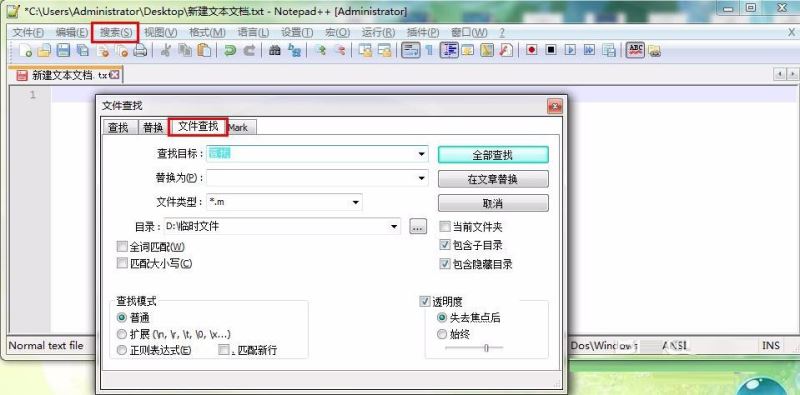Select 扩展 (\n, \r, \t) search mode

click(x=121, y=334)
